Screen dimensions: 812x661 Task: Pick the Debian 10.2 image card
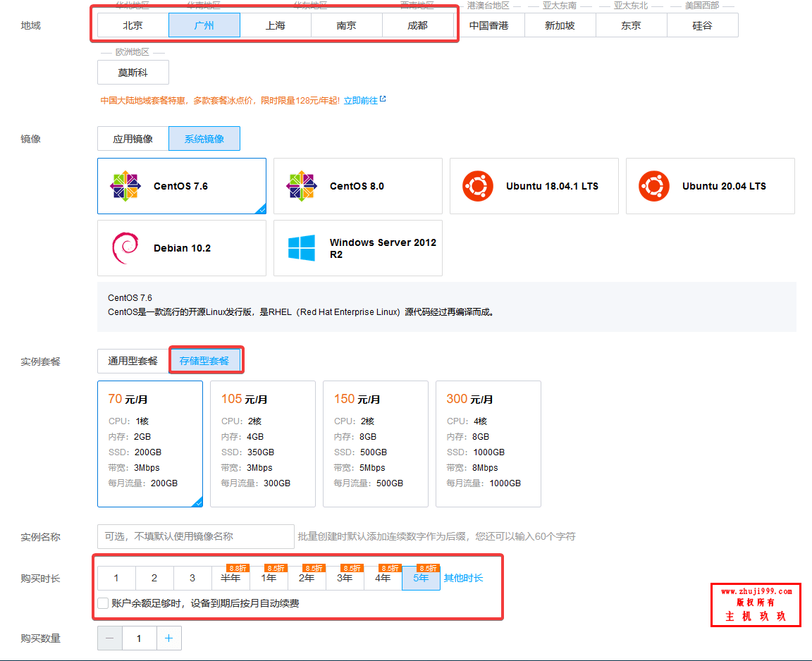click(x=182, y=248)
